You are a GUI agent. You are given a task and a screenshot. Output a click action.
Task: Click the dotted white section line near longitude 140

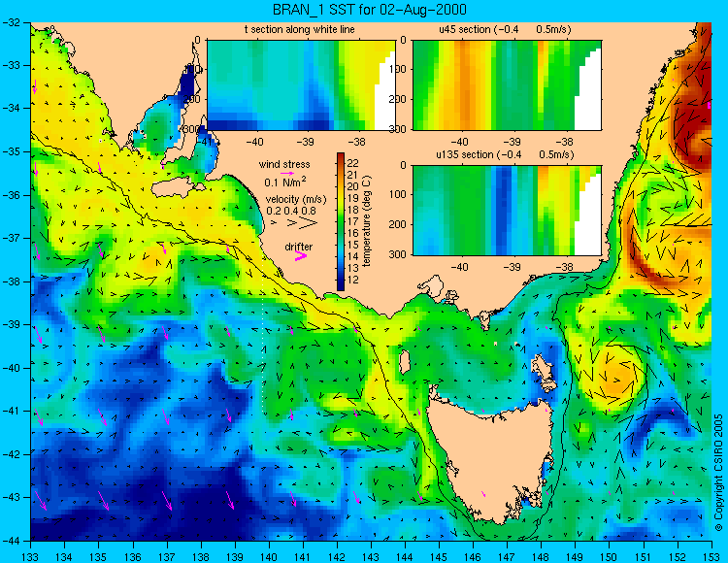tap(263, 337)
